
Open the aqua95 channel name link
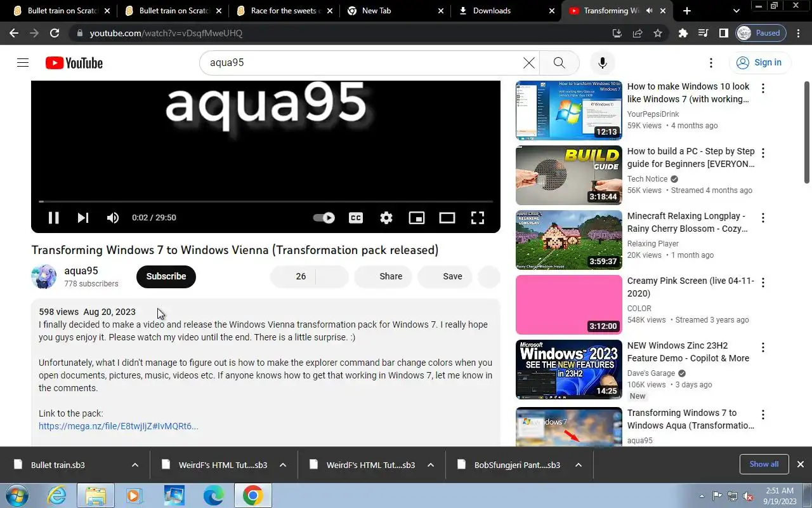(x=81, y=271)
